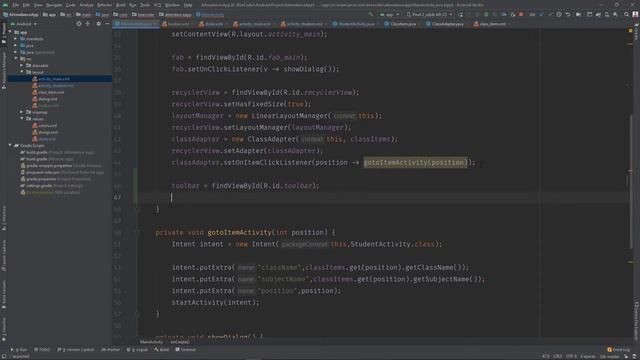The image size is (640, 360).
Task: Switch to the activity_main.xml editor tab
Action: [252, 24]
